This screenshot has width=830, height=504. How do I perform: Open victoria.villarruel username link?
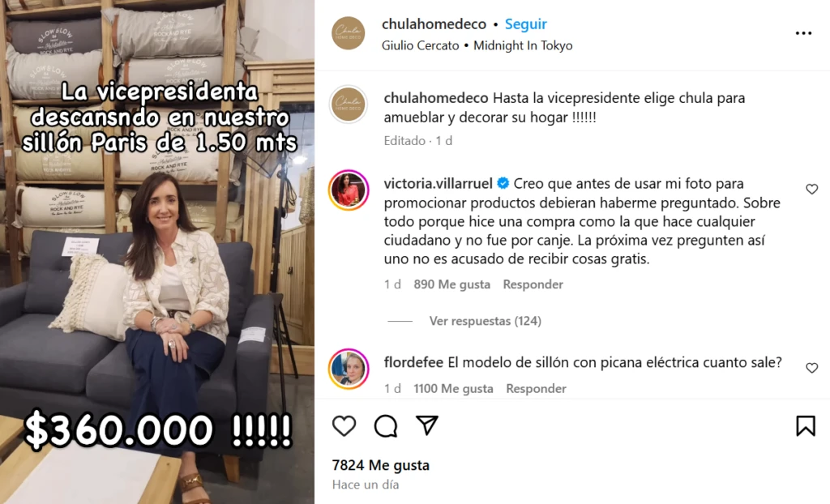click(x=438, y=184)
